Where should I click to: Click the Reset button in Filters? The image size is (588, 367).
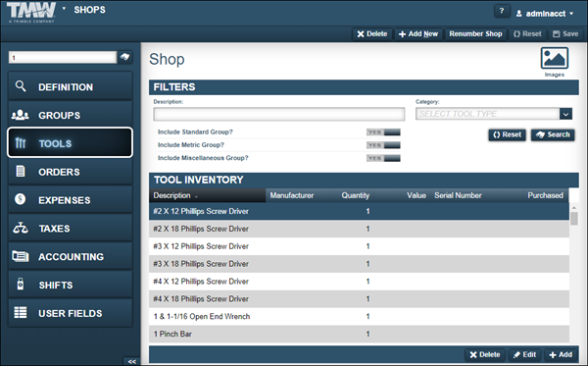tap(507, 134)
